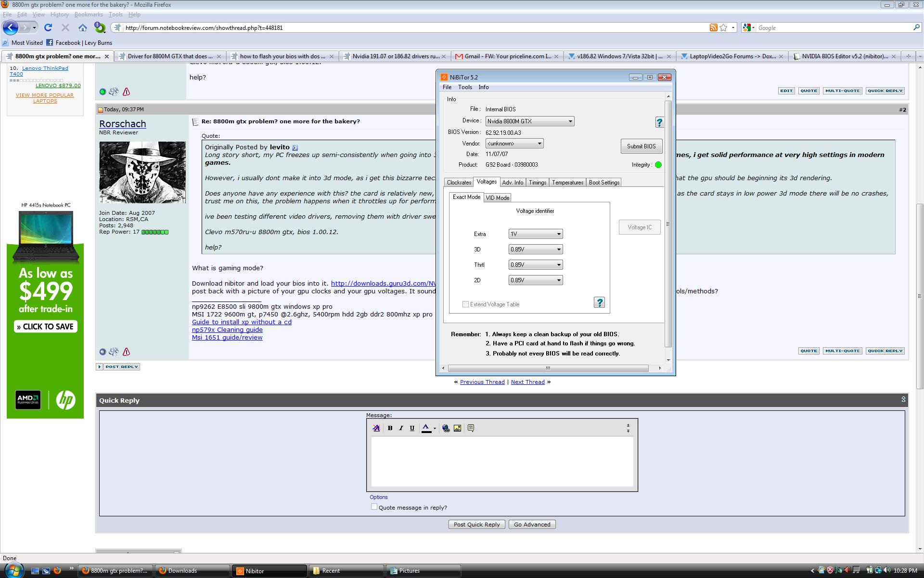The image size is (924, 578).
Task: View original post via arrow next to levito
Action: coord(295,147)
